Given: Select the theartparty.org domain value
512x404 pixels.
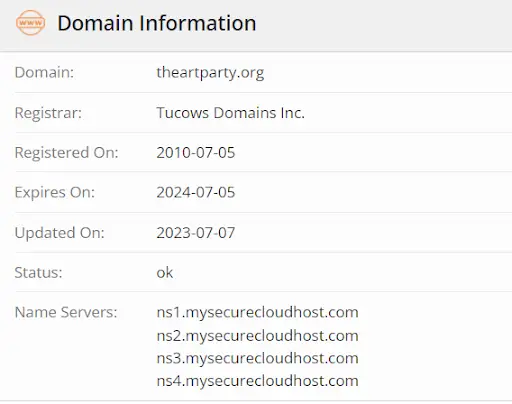Looking at the screenshot, I should pos(210,73).
